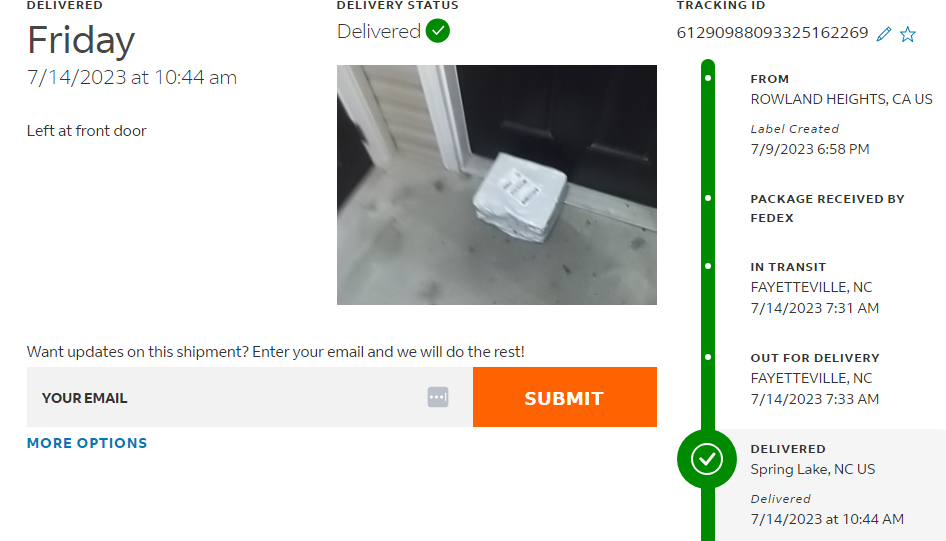Focus the Your Email input field
The height and width of the screenshot is (541, 946).
coord(250,397)
